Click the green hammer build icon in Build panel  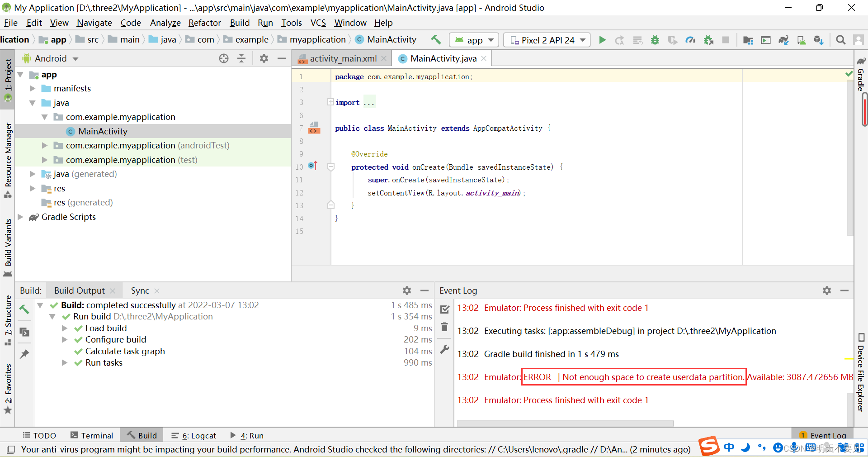[x=24, y=309]
